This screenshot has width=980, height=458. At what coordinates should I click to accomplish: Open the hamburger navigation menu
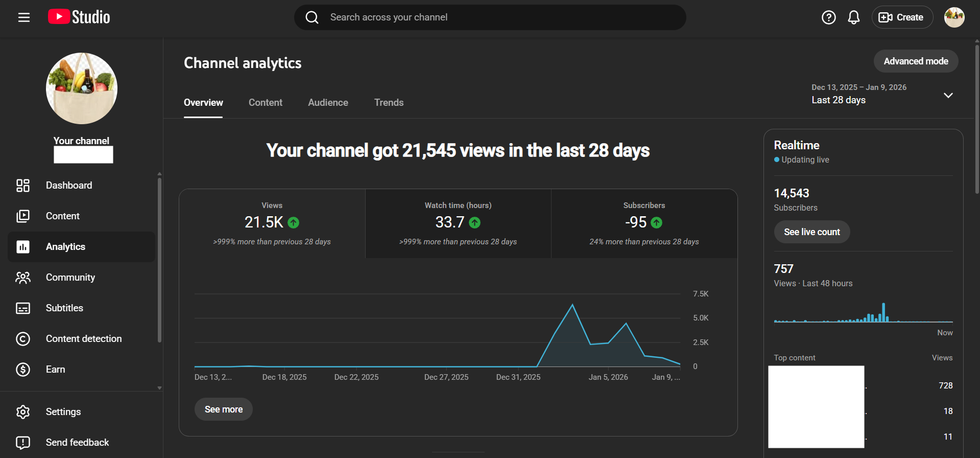(x=23, y=17)
